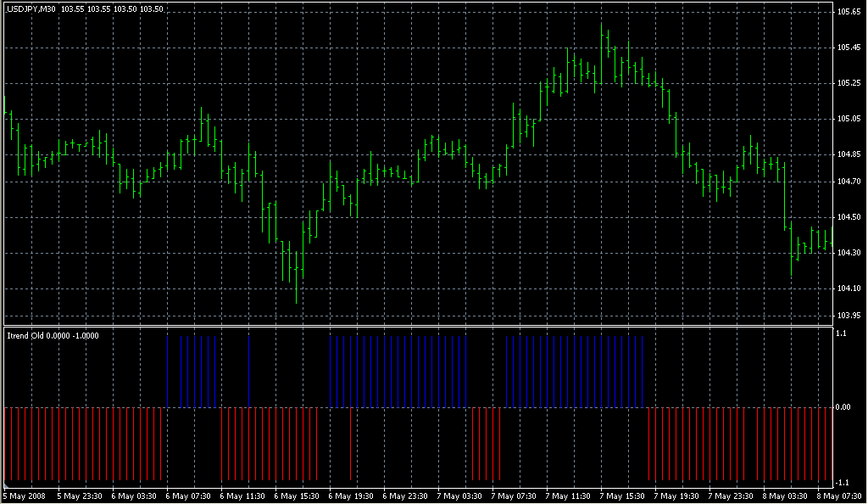The image size is (868, 504).
Task: Click the 7 May 11:30 time label
Action: point(568,496)
